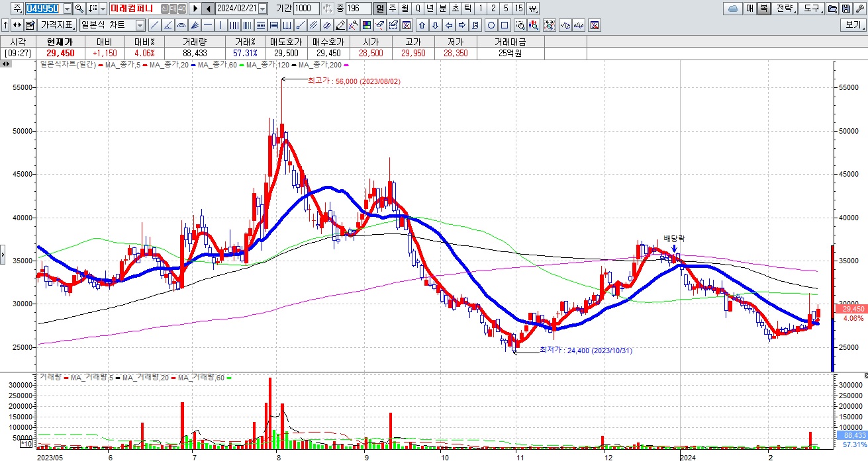Screen dimensions: 868x461
Task: Open the stock code dropdown arrow
Action: coord(68,9)
